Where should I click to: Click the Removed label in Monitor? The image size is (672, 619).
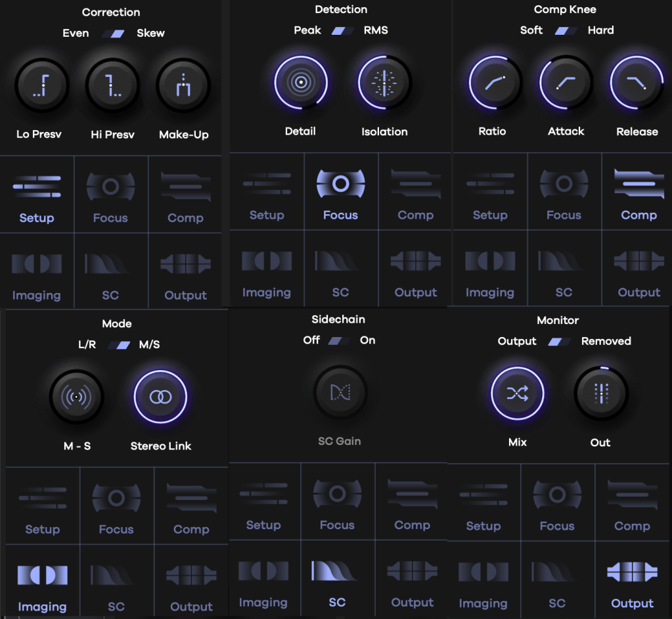click(606, 341)
